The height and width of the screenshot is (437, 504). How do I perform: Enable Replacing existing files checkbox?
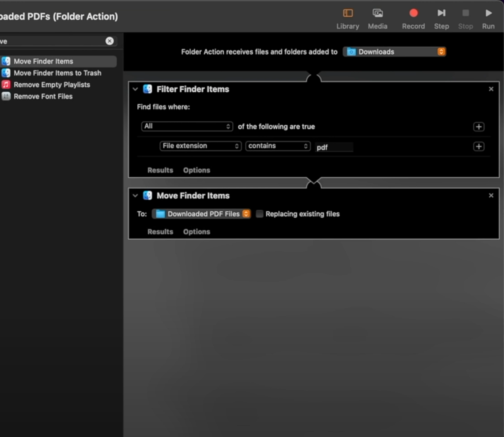(259, 214)
